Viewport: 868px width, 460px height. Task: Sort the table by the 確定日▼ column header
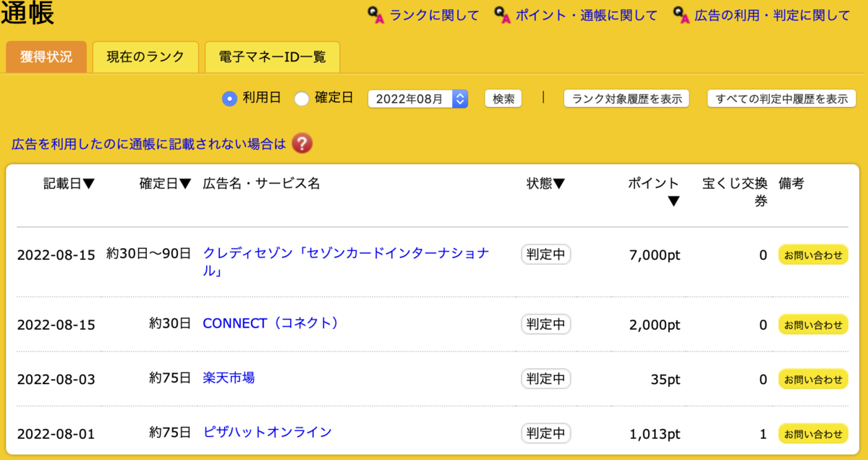[x=165, y=184]
